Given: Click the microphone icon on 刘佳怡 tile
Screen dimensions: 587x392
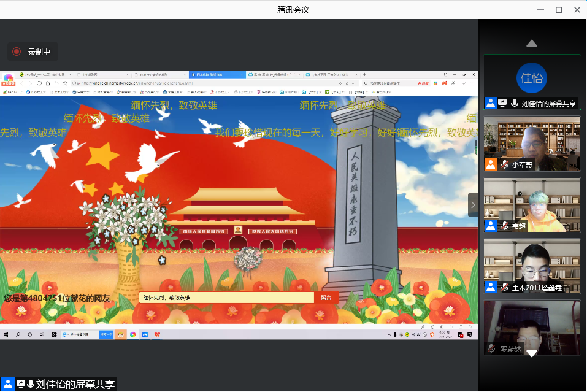Looking at the screenshot, I should (514, 104).
